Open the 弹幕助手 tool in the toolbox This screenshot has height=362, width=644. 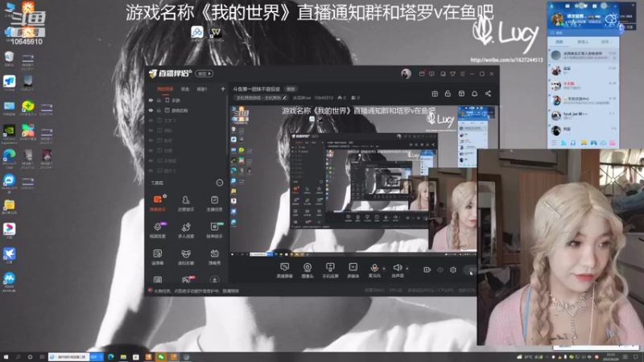(158, 204)
